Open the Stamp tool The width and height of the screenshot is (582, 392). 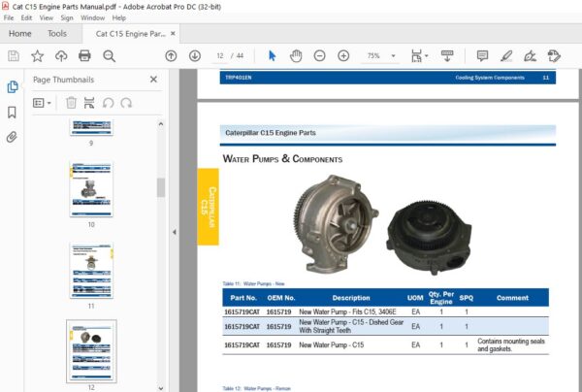(x=554, y=56)
